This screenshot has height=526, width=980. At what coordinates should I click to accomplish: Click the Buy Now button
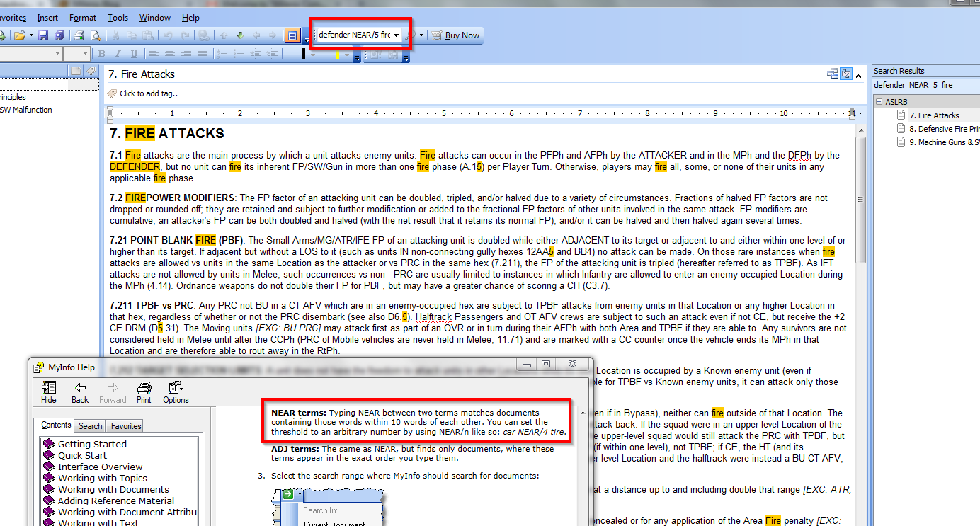coord(456,35)
